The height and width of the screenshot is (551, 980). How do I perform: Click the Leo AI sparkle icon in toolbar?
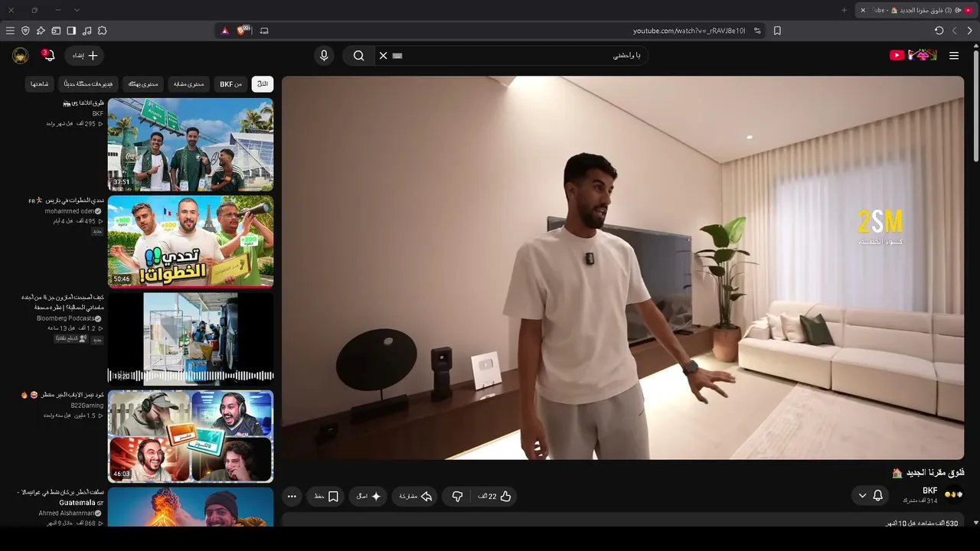41,31
